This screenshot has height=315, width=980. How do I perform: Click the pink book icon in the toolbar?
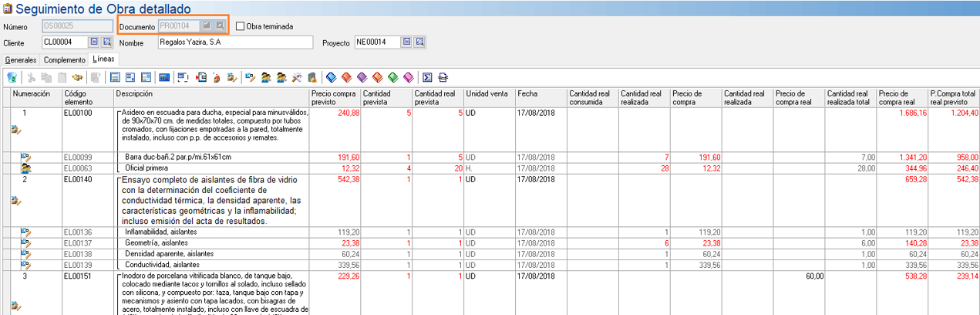point(409,77)
